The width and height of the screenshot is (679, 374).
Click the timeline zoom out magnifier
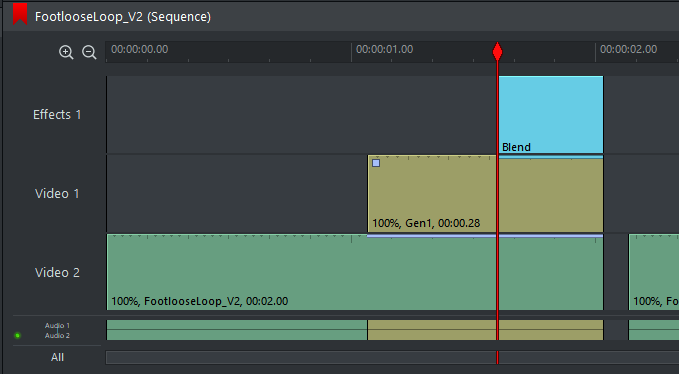tap(89, 52)
